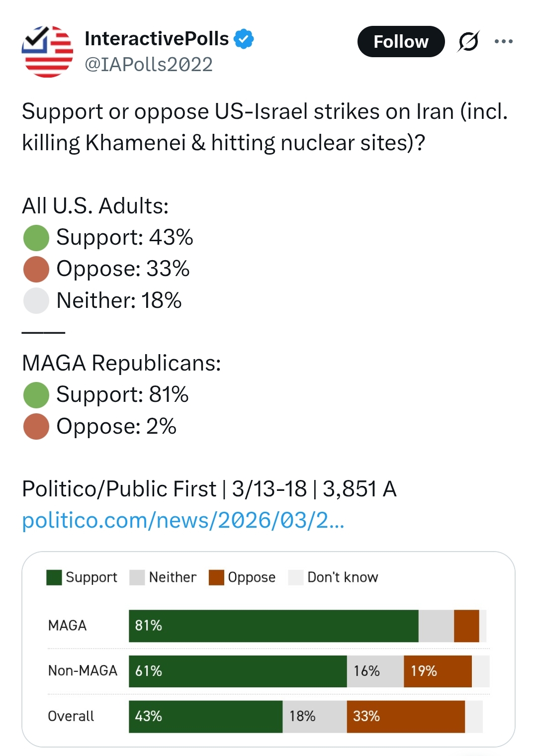Click the MAGA 81% support bar

(273, 626)
